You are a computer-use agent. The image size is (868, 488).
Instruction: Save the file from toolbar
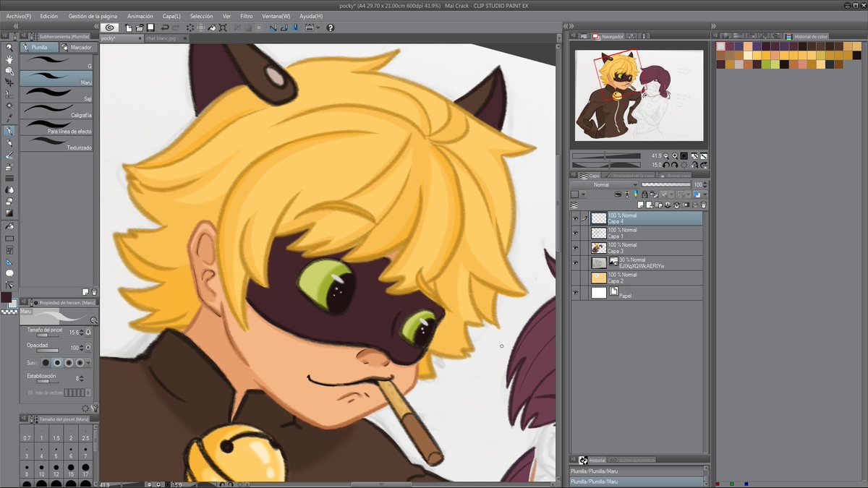tap(150, 27)
